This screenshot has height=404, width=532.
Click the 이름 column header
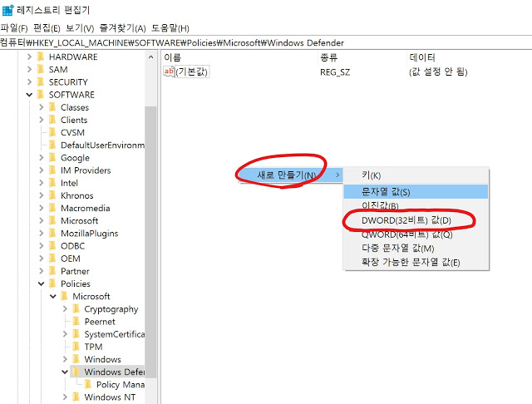tap(172, 57)
